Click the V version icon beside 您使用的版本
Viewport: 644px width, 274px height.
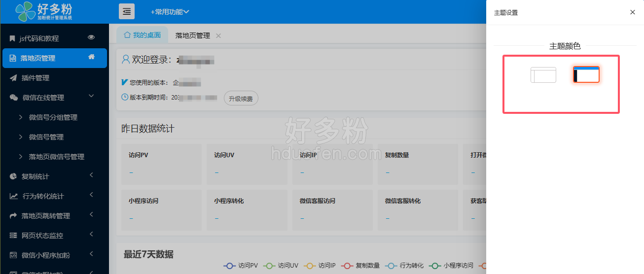124,82
